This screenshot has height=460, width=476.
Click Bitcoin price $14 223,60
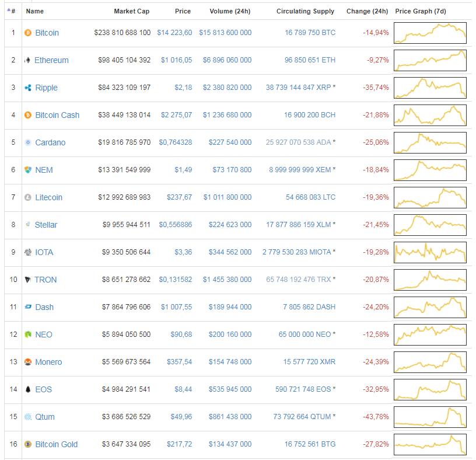pos(174,33)
